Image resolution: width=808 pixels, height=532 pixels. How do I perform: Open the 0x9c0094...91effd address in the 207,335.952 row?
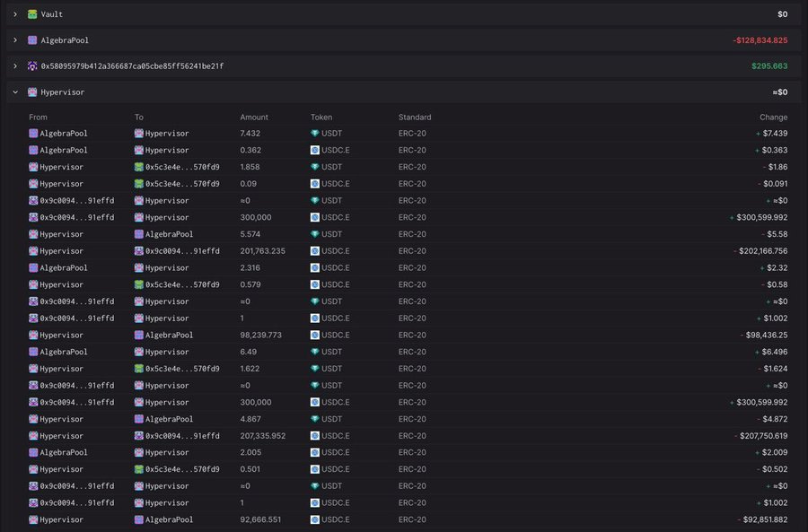click(x=182, y=436)
